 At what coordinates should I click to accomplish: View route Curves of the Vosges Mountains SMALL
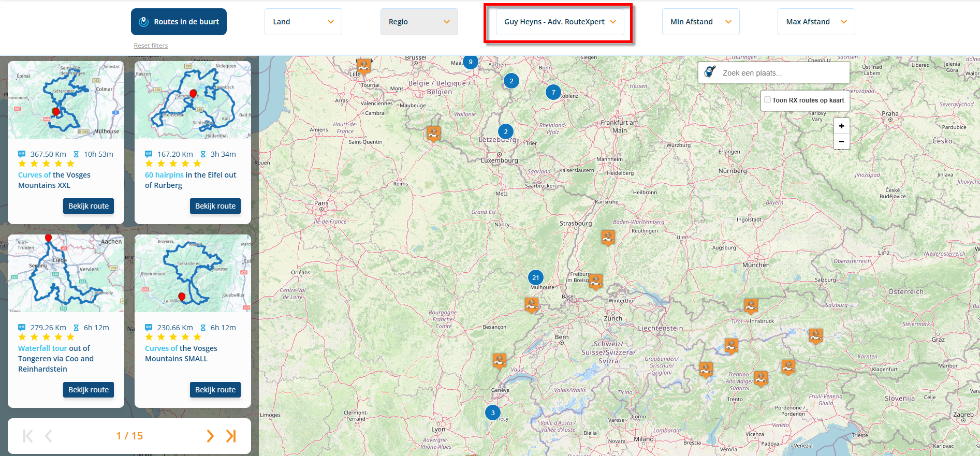215,390
